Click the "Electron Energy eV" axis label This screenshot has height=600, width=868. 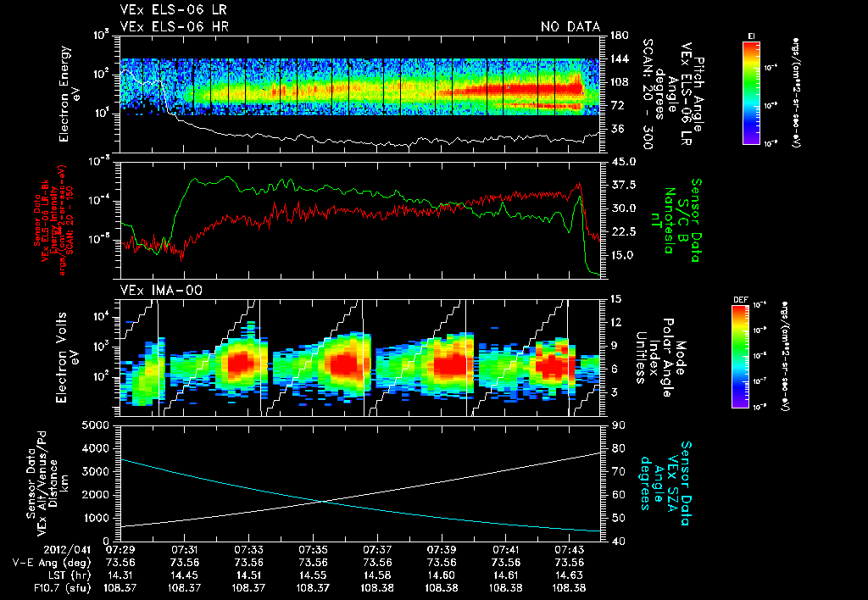pyautogui.click(x=70, y=93)
